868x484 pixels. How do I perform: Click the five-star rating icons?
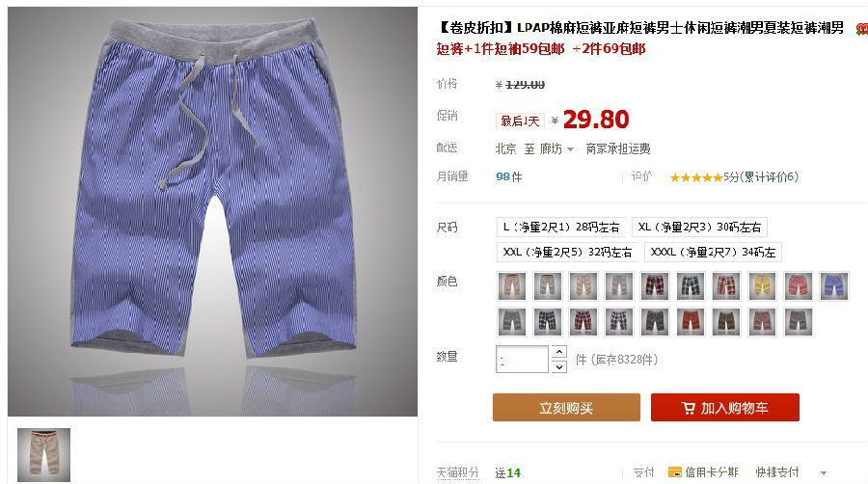[695, 177]
